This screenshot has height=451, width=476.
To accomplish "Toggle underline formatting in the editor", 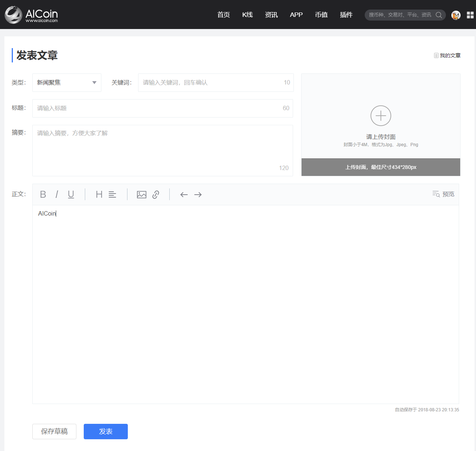I will pos(71,194).
